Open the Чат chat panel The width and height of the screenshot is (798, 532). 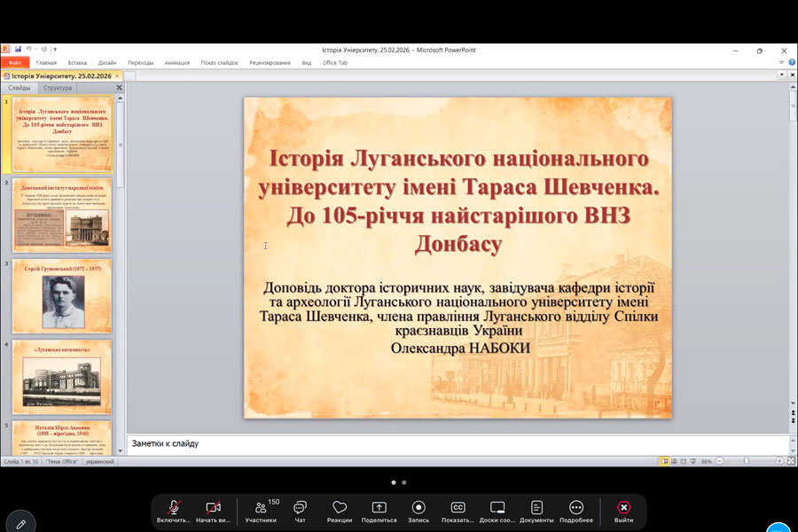pyautogui.click(x=300, y=508)
